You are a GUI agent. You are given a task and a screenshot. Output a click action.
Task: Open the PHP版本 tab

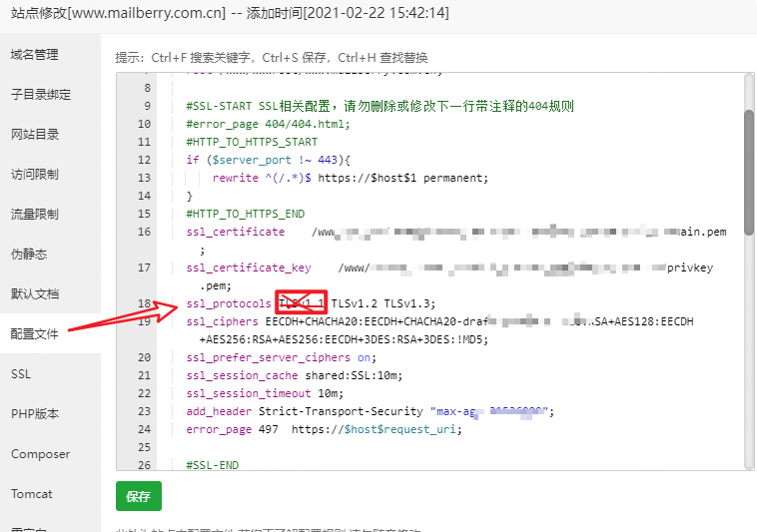35,414
